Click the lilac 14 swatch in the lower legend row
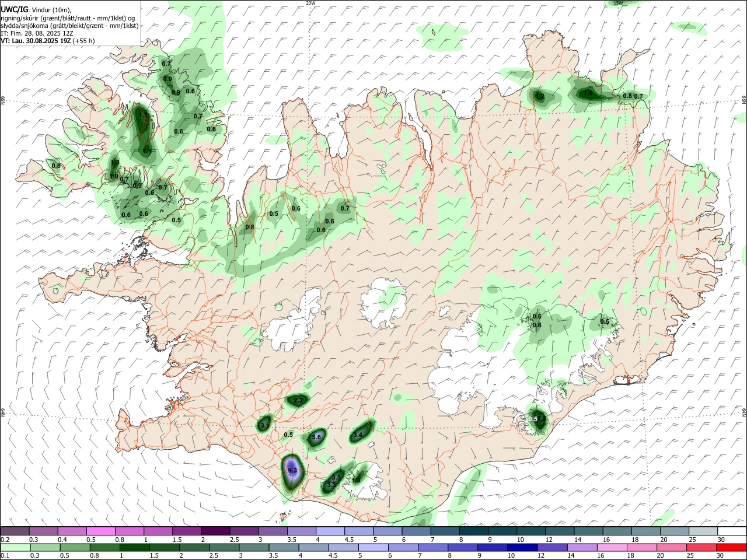The width and height of the screenshot is (747, 560). pos(582,548)
